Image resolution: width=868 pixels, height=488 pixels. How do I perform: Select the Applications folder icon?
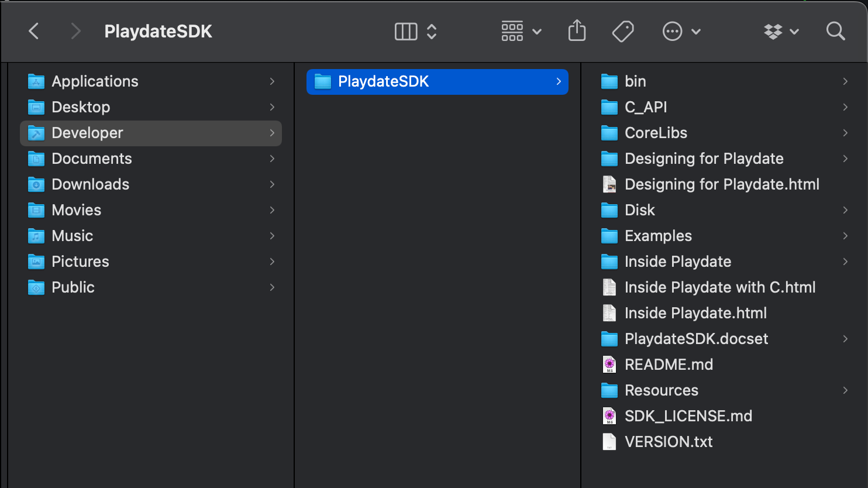(x=36, y=81)
